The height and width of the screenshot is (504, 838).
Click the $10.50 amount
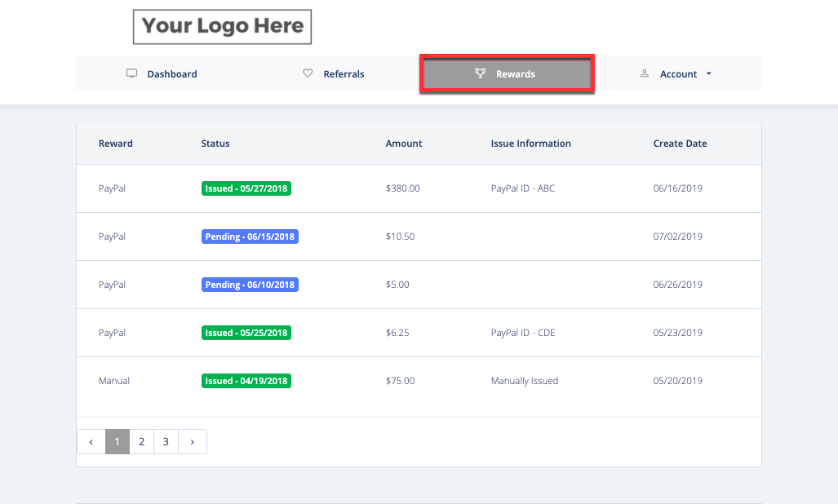pyautogui.click(x=401, y=237)
